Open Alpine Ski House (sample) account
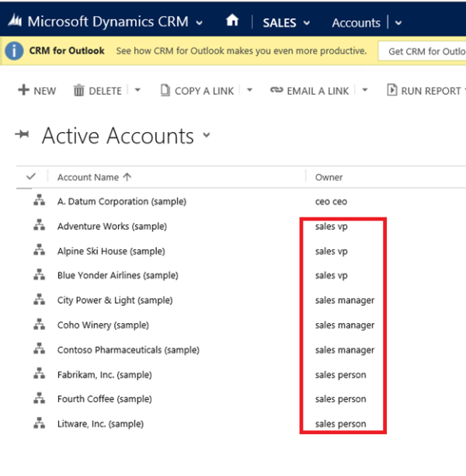The image size is (466, 476). [x=111, y=251]
